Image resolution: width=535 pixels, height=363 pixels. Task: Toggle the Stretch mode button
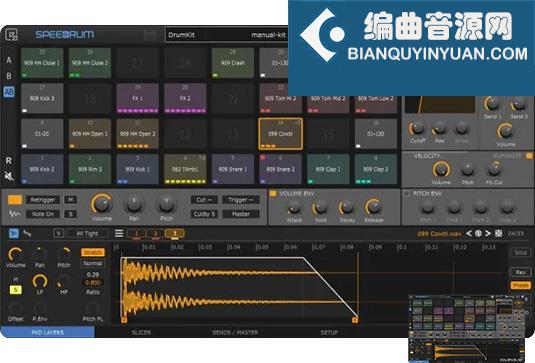pos(93,252)
